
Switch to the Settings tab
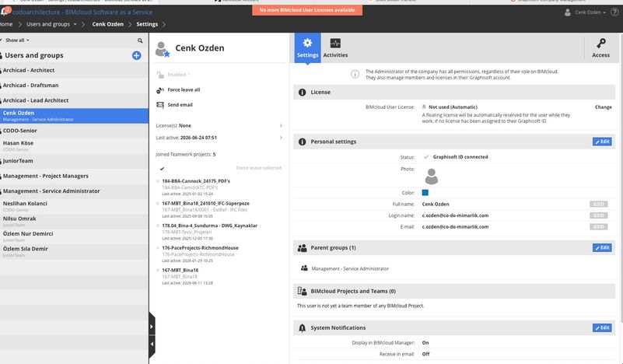(x=307, y=47)
